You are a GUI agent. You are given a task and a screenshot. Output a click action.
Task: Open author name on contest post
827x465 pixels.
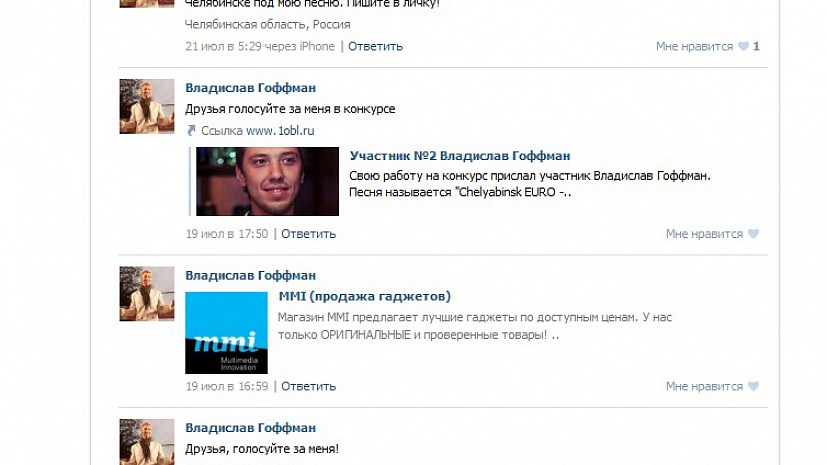pyautogui.click(x=250, y=88)
